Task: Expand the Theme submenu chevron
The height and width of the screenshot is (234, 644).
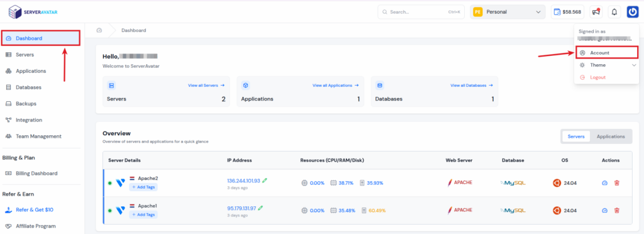Action: [x=634, y=65]
